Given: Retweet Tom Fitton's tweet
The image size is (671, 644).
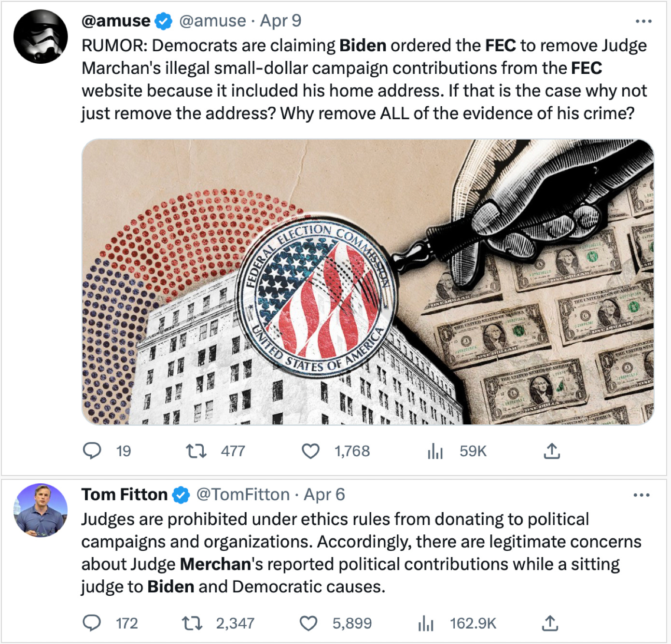Looking at the screenshot, I should click(192, 623).
